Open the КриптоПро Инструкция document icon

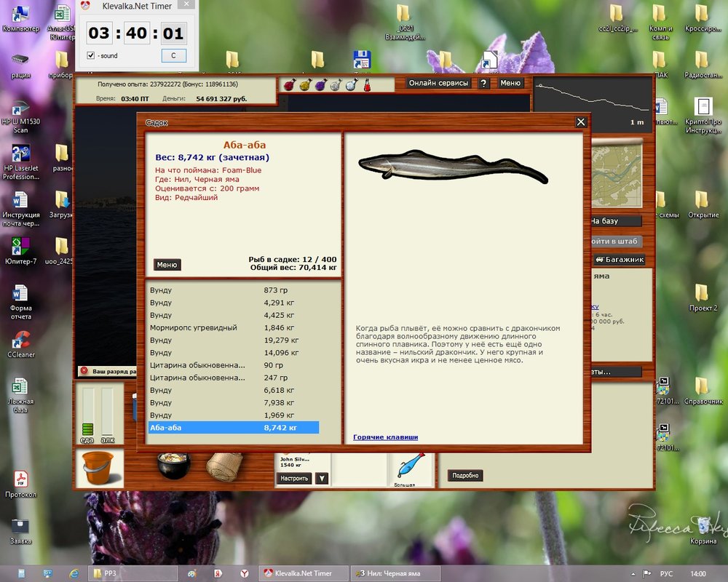coord(703,115)
